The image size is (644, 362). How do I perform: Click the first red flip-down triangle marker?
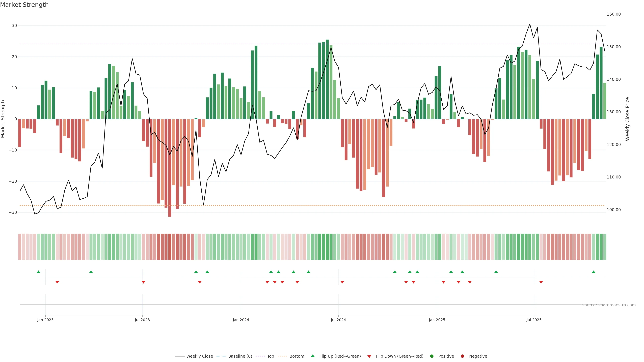coord(57,282)
